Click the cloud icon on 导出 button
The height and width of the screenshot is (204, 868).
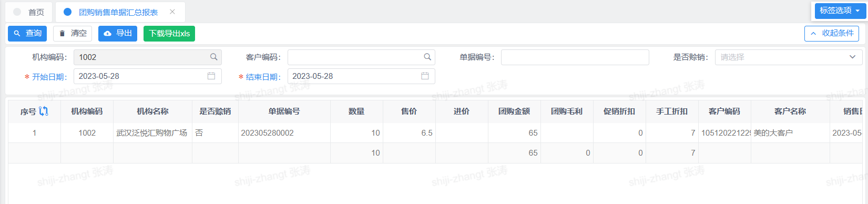tap(108, 34)
